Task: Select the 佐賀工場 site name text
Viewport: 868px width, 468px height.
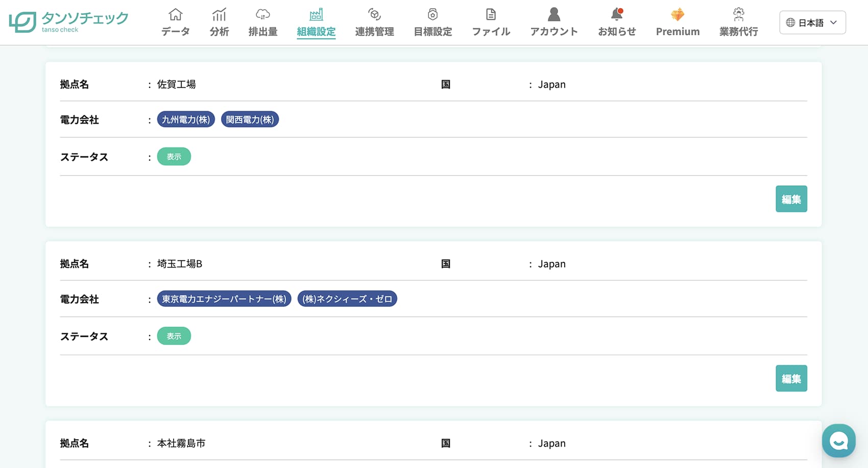Action: click(176, 84)
